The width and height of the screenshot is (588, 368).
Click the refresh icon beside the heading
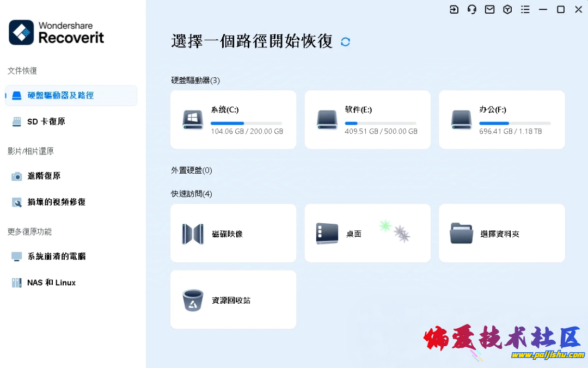[345, 42]
